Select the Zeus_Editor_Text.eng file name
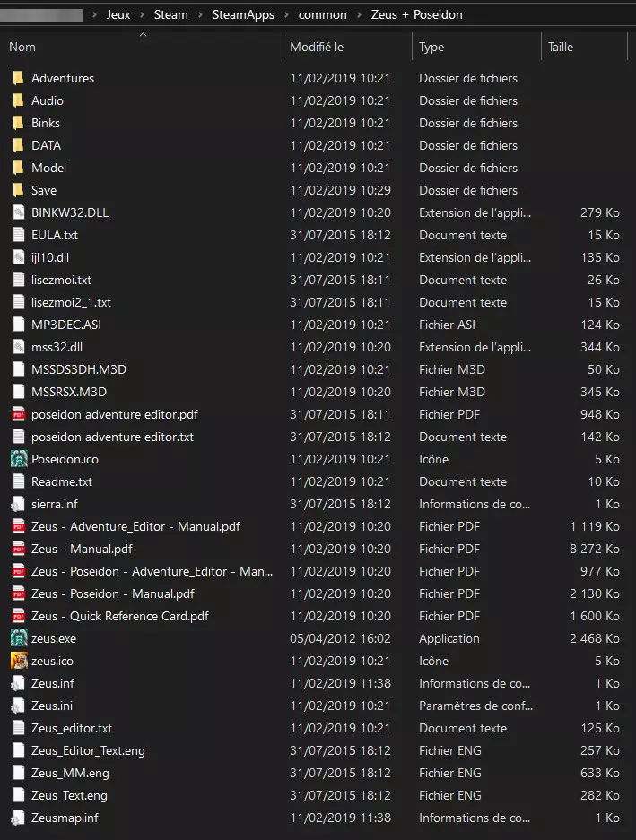Screen dimensions: 636x840 88,750
